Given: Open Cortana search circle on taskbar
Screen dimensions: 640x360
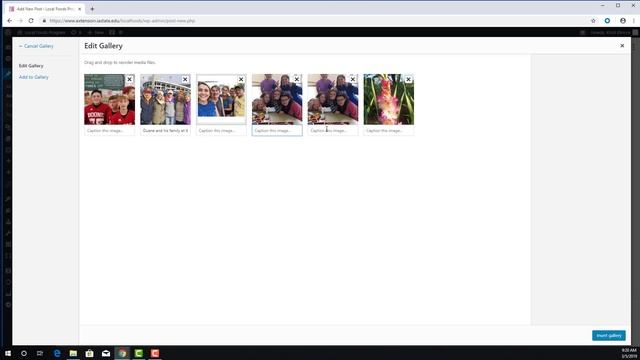Looking at the screenshot, I should click(24, 353).
